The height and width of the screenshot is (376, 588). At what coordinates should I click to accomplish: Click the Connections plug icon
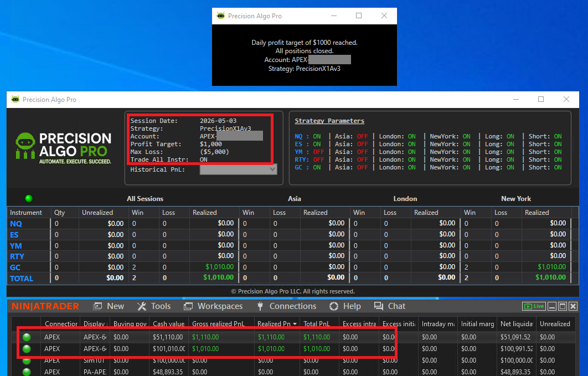pos(260,306)
